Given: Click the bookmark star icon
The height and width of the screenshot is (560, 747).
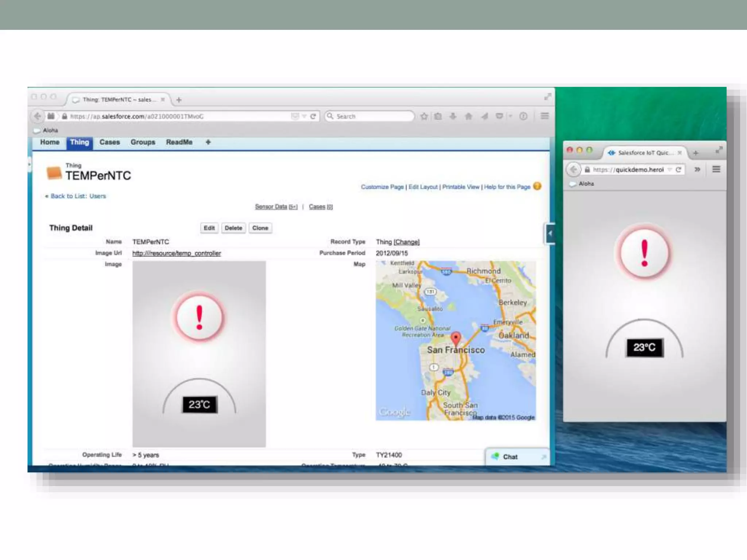Looking at the screenshot, I should pyautogui.click(x=424, y=116).
